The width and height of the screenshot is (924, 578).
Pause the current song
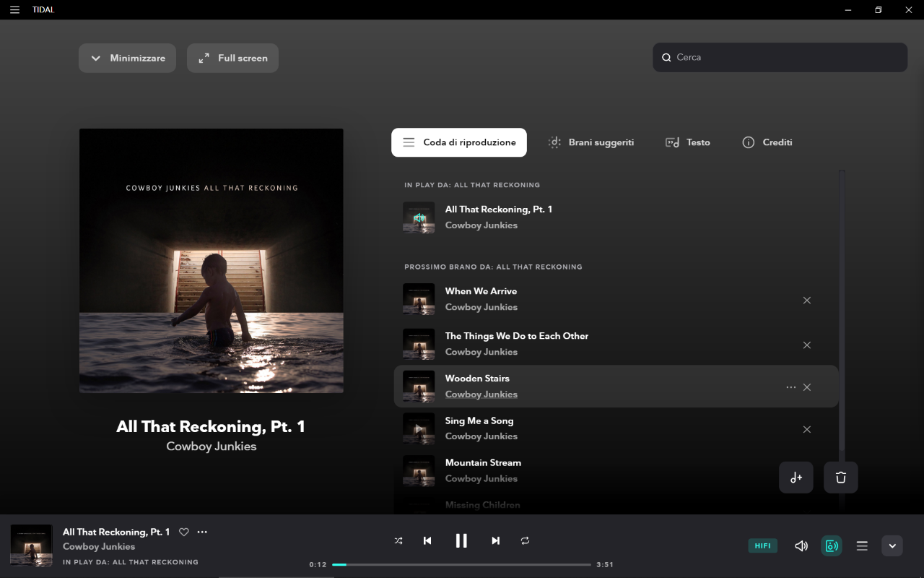[x=461, y=540]
